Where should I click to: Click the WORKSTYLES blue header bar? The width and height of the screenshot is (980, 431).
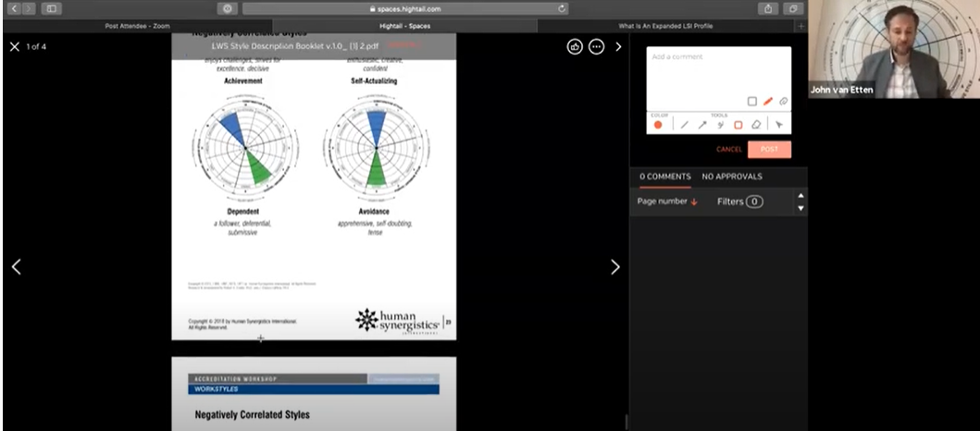[314, 389]
